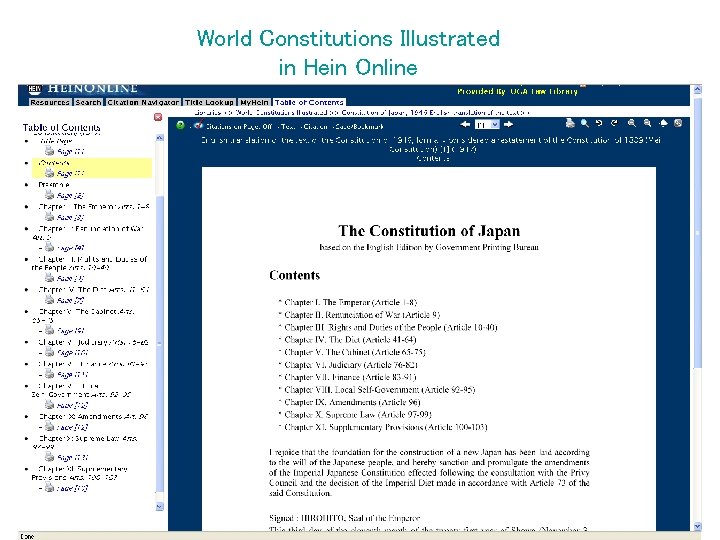
Task: Click the Citations on Page Off link
Action: click(239, 126)
